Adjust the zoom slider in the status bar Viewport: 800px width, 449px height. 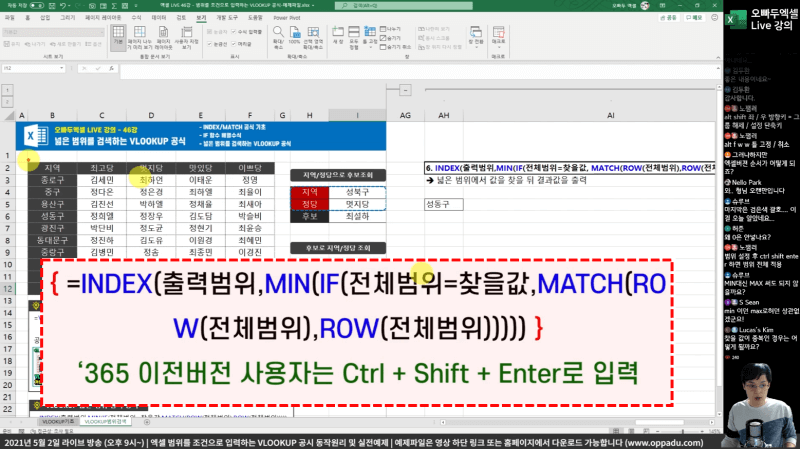pyautogui.click(x=683, y=432)
